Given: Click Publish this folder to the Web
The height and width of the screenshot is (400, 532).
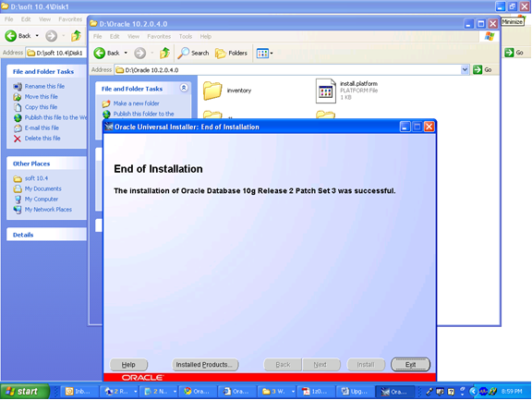Looking at the screenshot, I should [143, 114].
